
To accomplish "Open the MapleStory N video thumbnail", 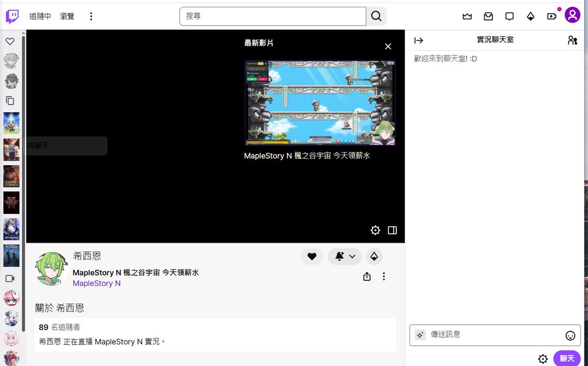I will point(320,103).
